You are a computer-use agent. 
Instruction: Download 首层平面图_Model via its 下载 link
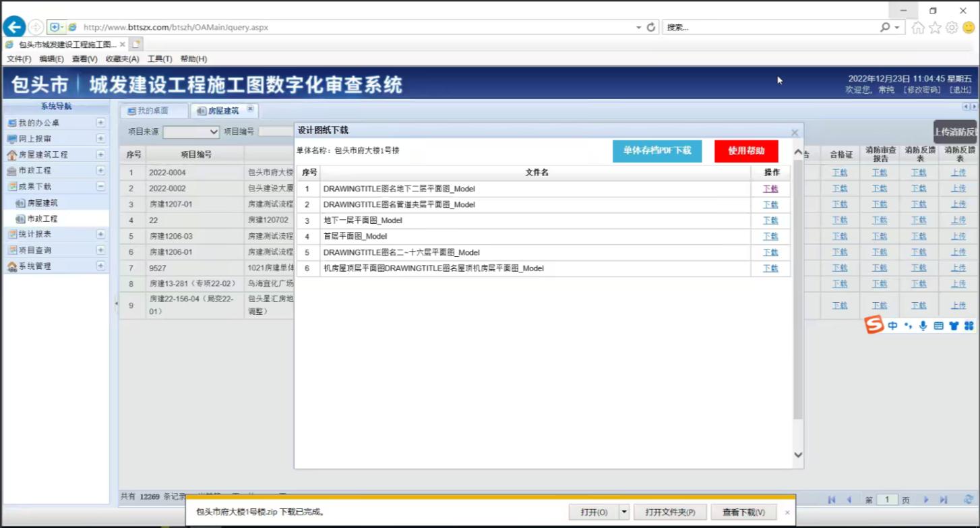click(770, 236)
